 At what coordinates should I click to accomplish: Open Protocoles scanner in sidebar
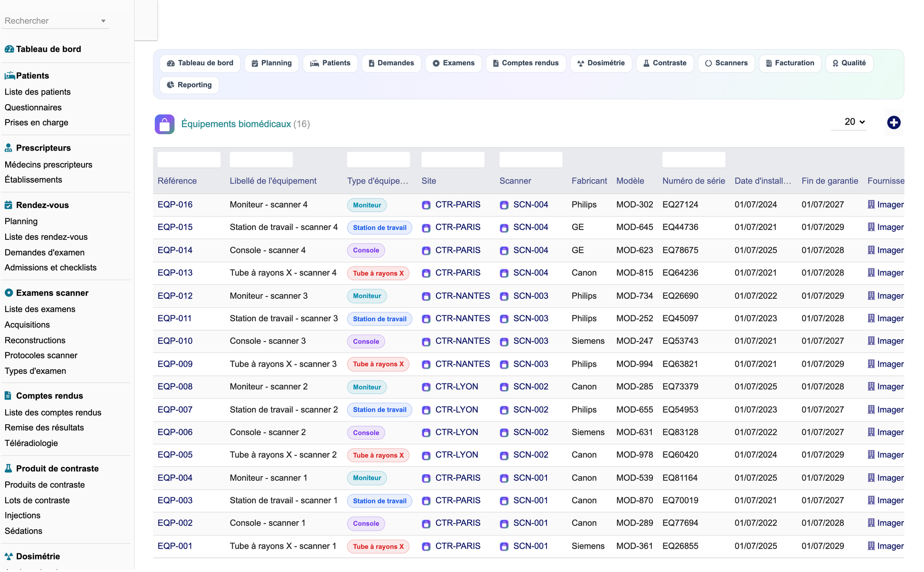point(41,355)
